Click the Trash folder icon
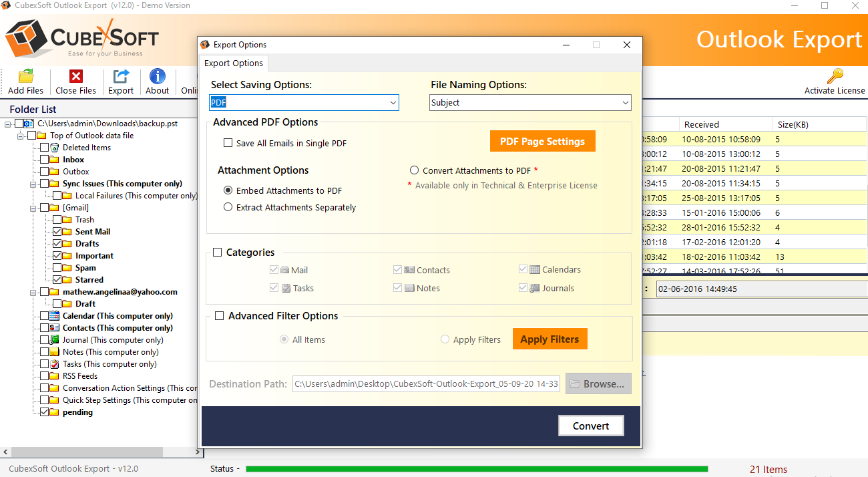Screen dimensions: 868x477 (x=67, y=220)
